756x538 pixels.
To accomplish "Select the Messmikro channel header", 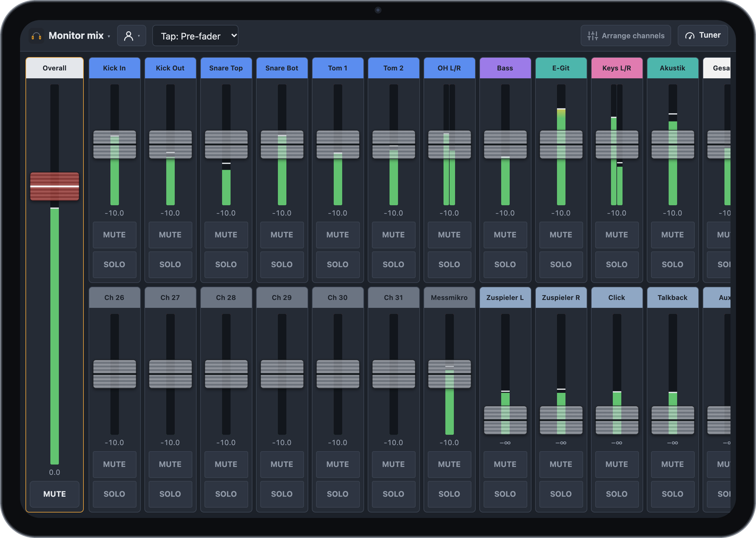I will pos(449,298).
